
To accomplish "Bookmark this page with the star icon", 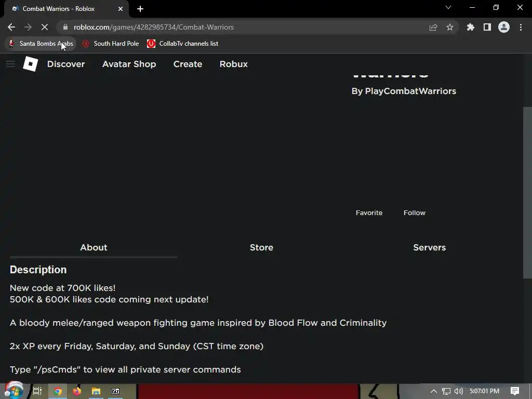I will click(450, 27).
